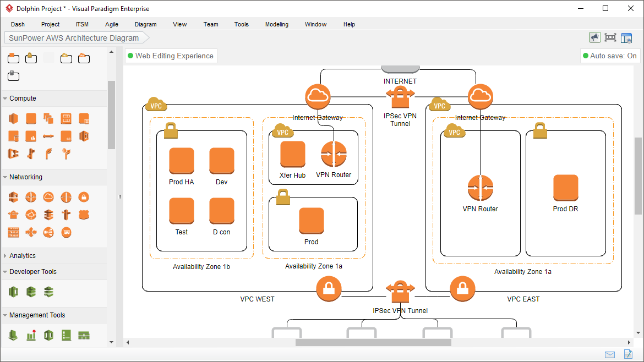Click the Web Editing Experience indicator

[x=171, y=56]
